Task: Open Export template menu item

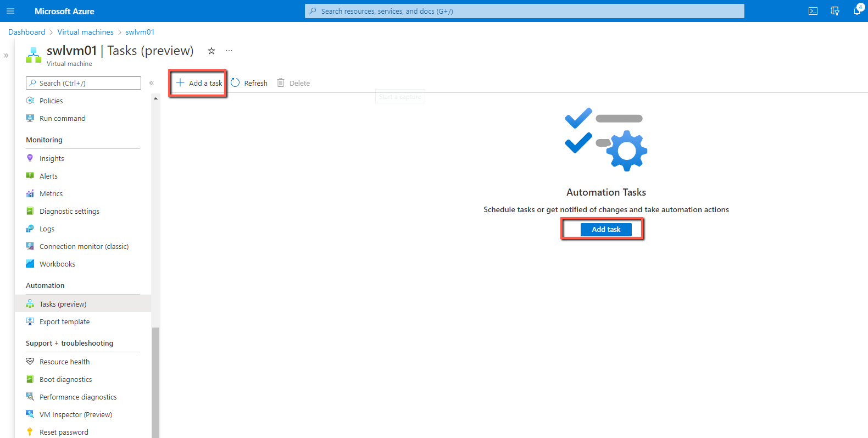Action: [64, 321]
